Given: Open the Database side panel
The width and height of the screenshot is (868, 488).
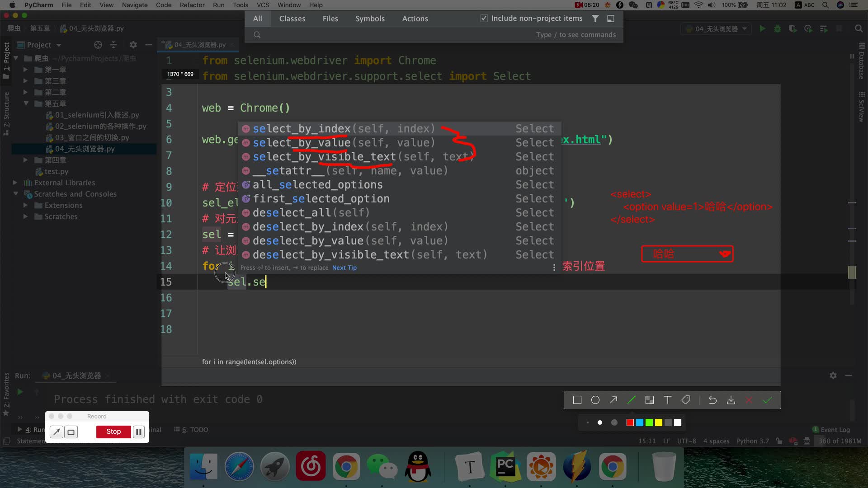Looking at the screenshot, I should point(862,61).
